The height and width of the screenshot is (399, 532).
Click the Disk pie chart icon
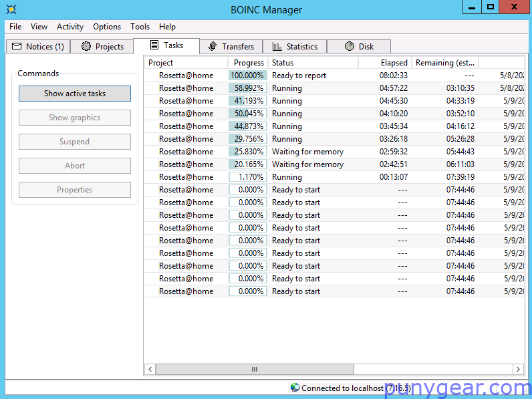tap(350, 46)
